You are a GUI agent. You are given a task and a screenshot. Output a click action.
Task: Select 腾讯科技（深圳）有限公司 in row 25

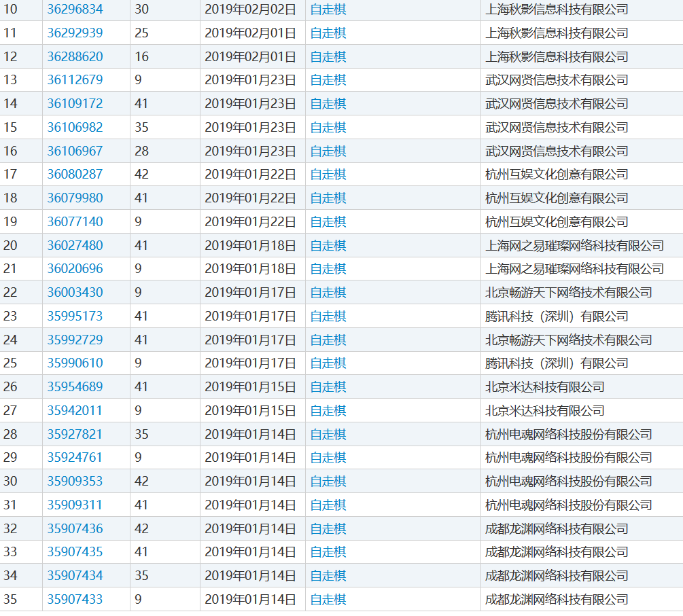pos(557,363)
